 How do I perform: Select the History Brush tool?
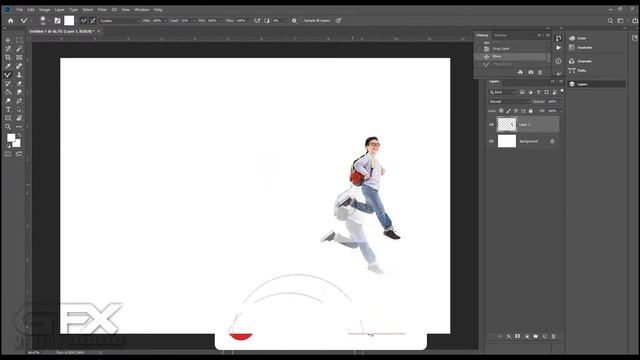point(8,84)
